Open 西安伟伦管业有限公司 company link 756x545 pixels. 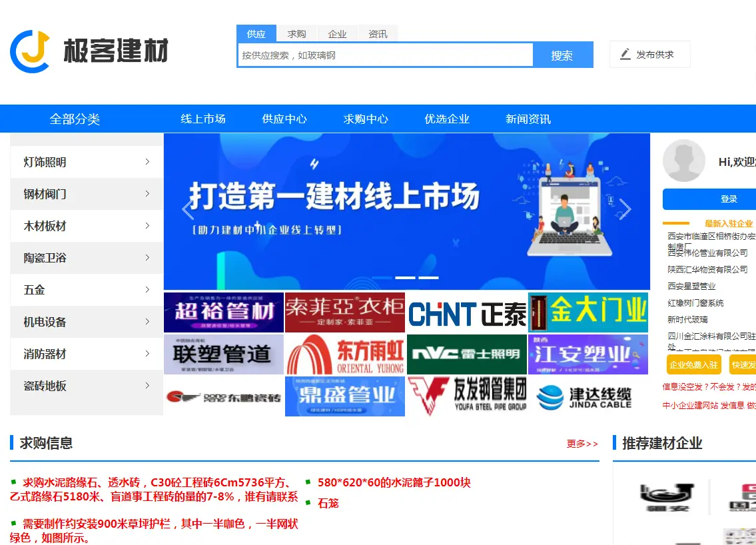707,253
